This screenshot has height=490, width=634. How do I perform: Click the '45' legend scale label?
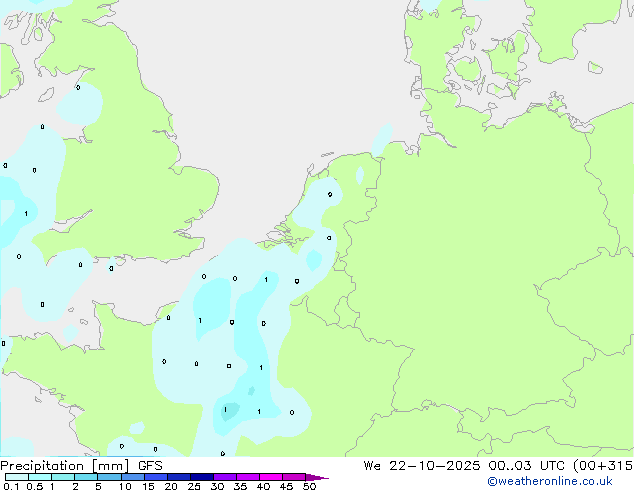(286, 486)
